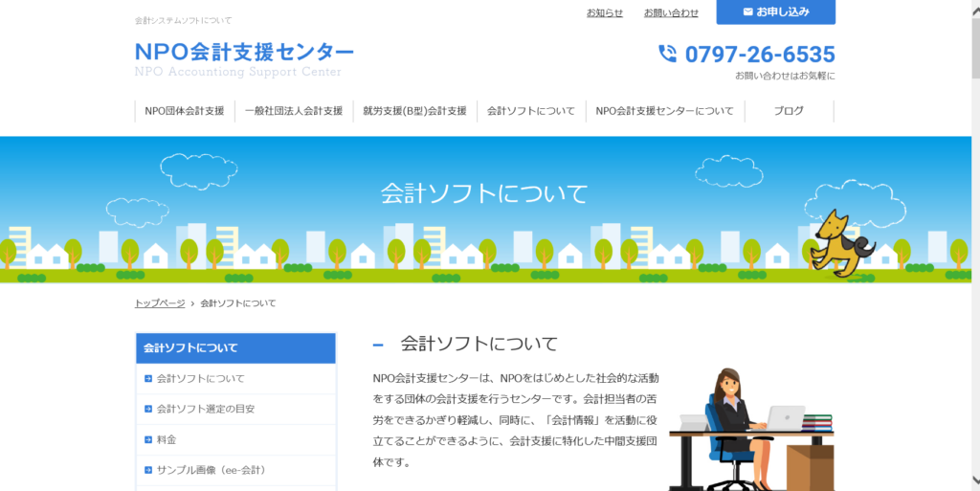Click the お問い合わせはお気軽に text
Image resolution: width=980 pixels, height=491 pixels.
tap(785, 77)
